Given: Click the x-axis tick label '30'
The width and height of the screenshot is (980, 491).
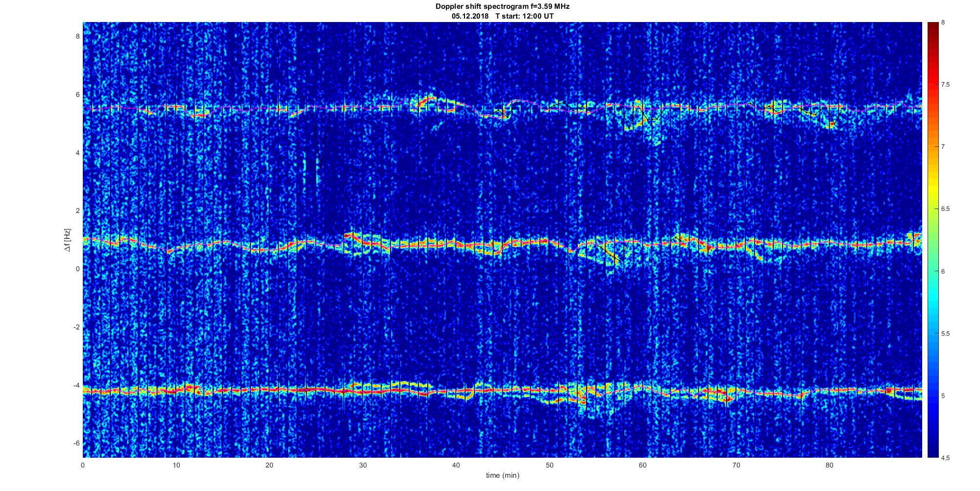Looking at the screenshot, I should pyautogui.click(x=363, y=465).
